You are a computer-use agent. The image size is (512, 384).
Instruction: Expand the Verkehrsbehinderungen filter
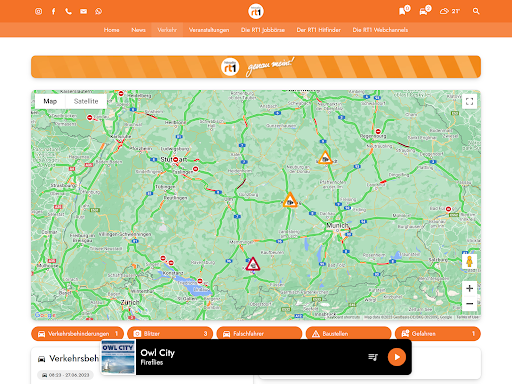[77, 334]
